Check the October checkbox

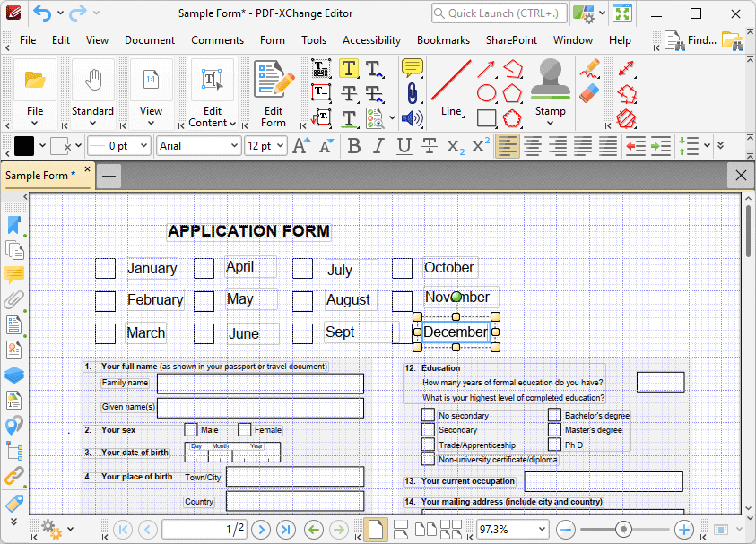coord(402,268)
